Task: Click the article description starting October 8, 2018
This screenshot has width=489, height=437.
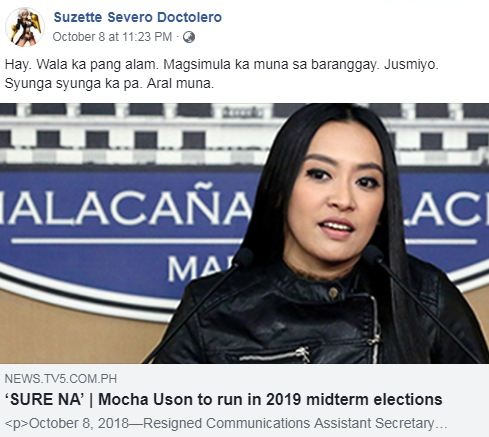Action: [x=226, y=423]
